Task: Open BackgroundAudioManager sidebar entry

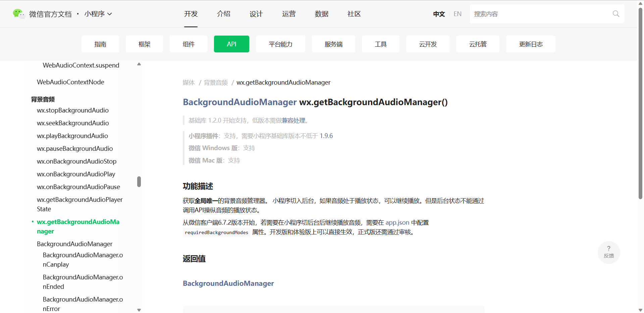Action: pyautogui.click(x=74, y=244)
